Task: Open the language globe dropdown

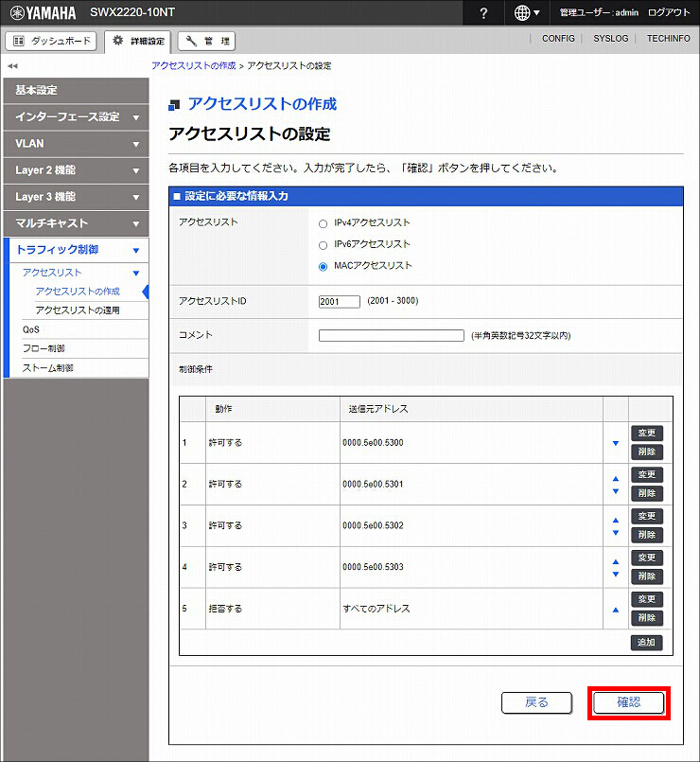Action: [527, 13]
